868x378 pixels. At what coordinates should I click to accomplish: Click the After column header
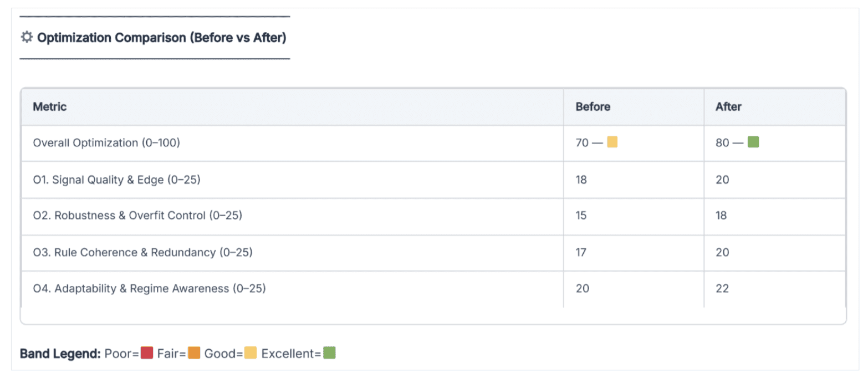pos(728,107)
